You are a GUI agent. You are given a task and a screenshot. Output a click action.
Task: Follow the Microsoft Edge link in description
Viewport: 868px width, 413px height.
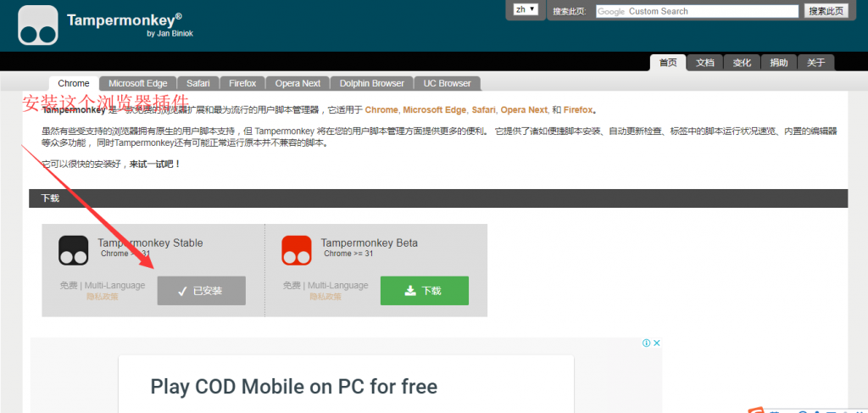click(435, 109)
